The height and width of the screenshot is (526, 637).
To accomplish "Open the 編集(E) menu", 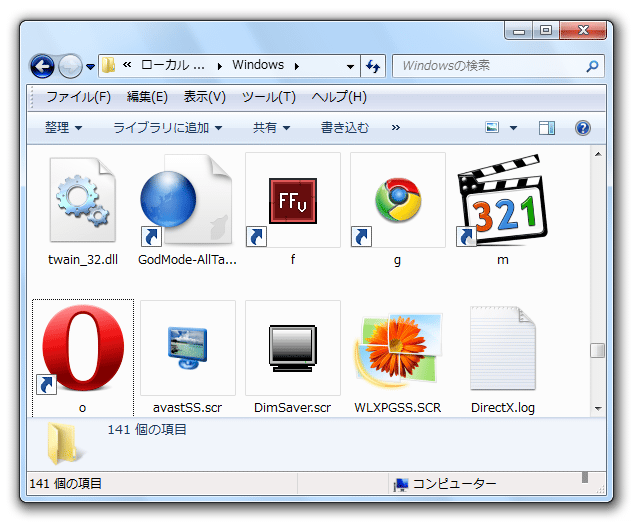I will [147, 97].
